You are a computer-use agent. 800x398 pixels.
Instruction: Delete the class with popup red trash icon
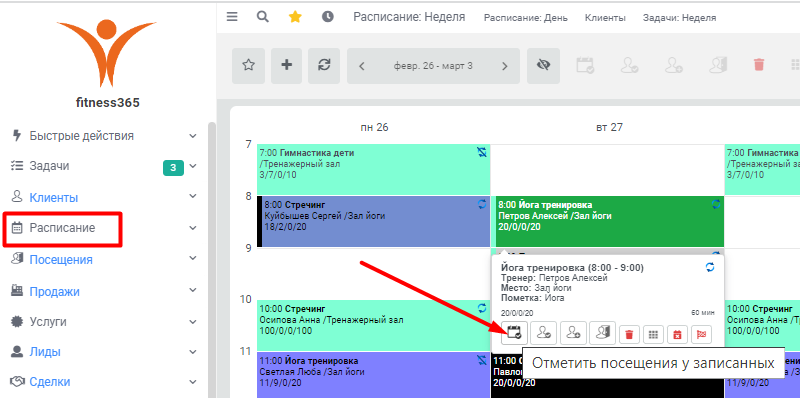tap(629, 334)
